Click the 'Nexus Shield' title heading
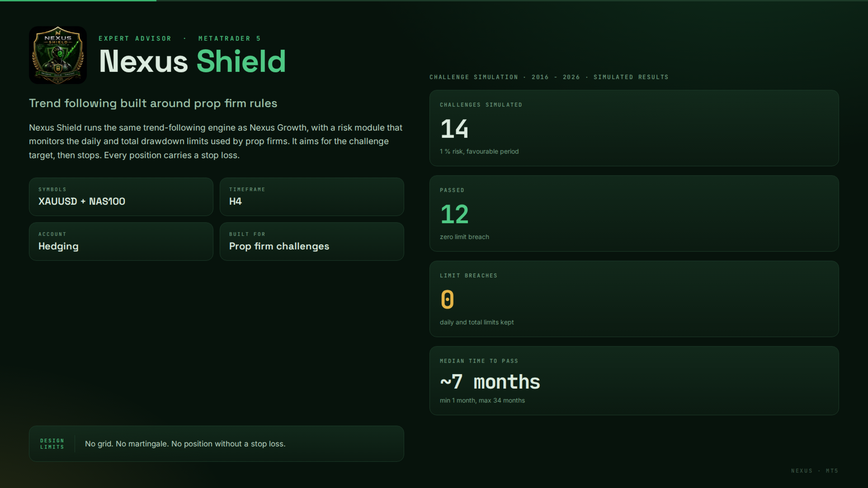The width and height of the screenshot is (868, 488). pyautogui.click(x=193, y=61)
